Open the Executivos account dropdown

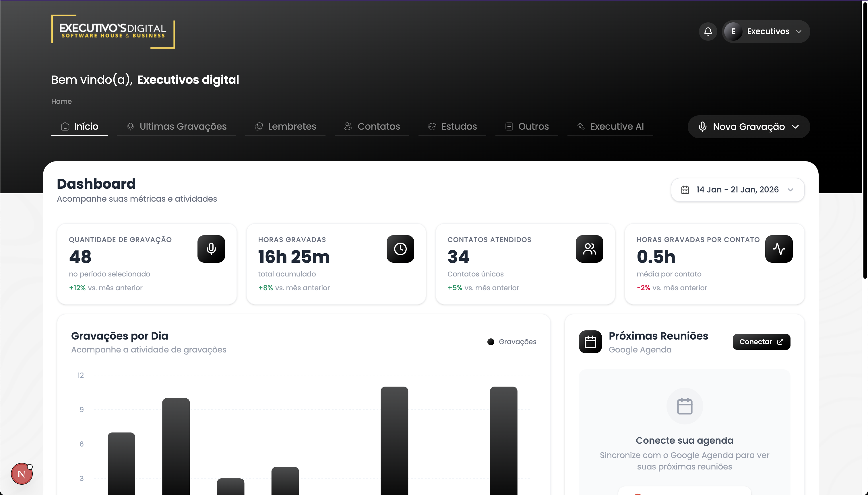point(766,31)
